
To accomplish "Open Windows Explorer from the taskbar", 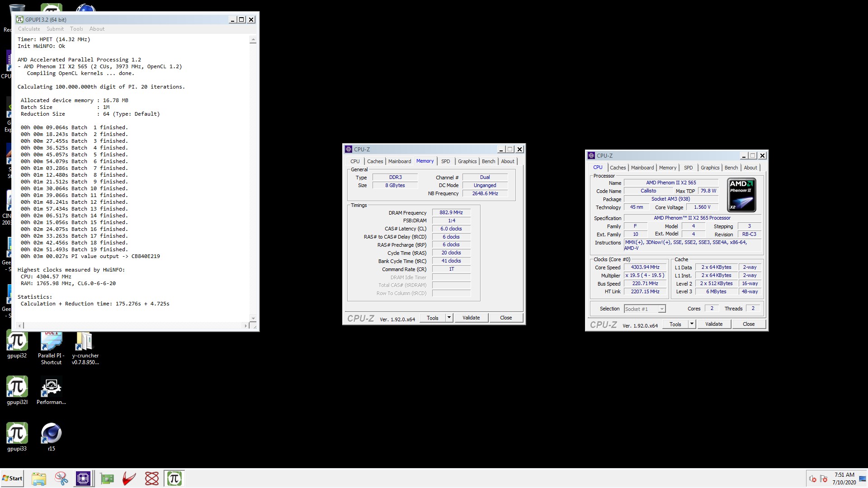I will tap(39, 479).
